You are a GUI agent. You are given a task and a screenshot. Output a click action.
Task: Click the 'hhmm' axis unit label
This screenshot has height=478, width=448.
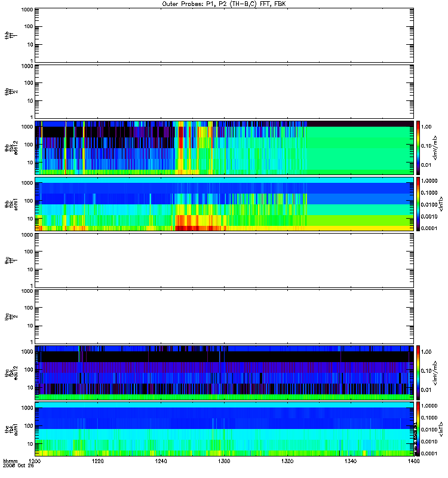pos(10,461)
